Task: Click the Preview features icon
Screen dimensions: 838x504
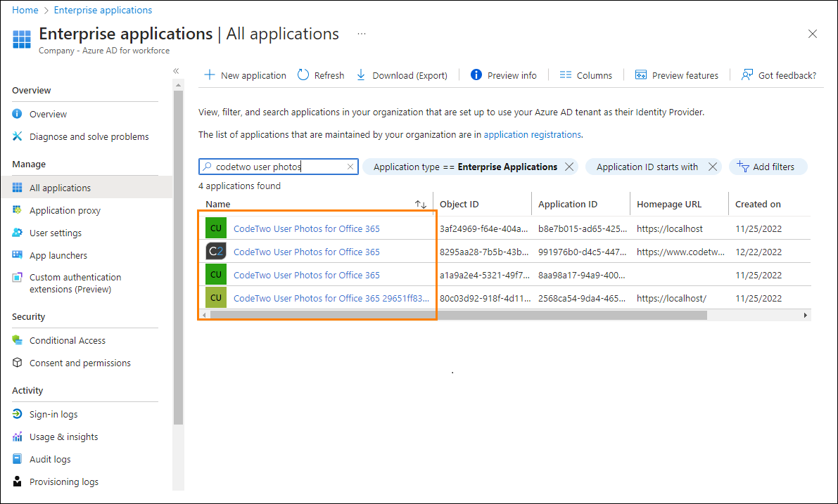Action: pos(641,75)
